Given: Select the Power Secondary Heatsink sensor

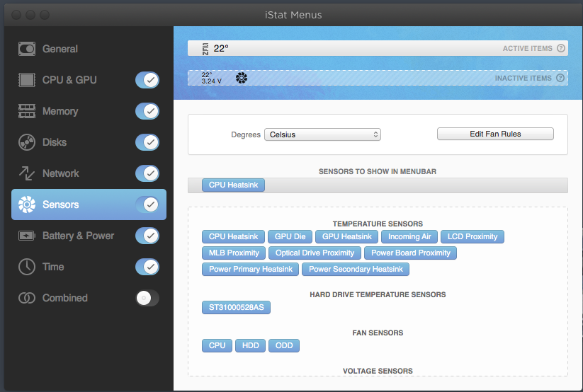Looking at the screenshot, I should [356, 270].
